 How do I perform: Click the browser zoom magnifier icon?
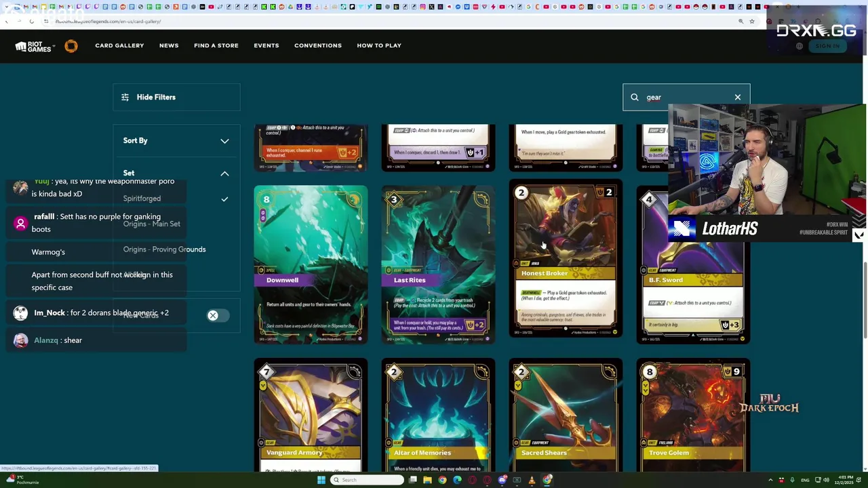point(741,21)
